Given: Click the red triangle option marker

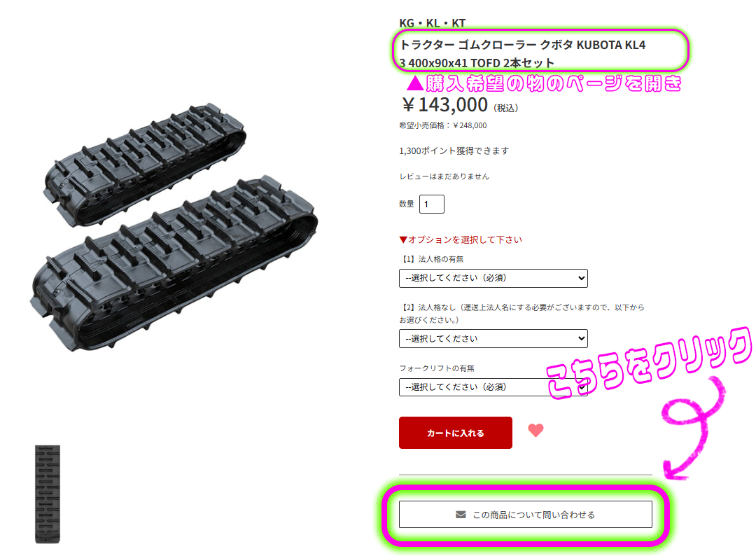Looking at the screenshot, I should 403,239.
